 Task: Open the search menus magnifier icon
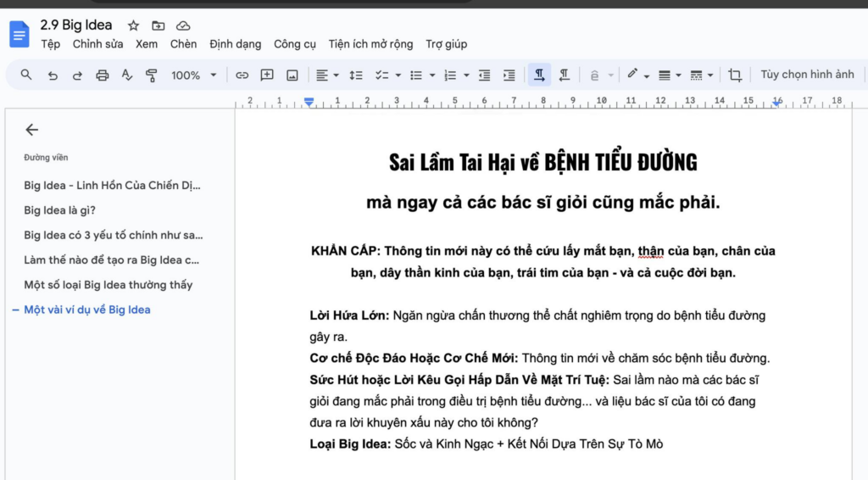click(26, 75)
